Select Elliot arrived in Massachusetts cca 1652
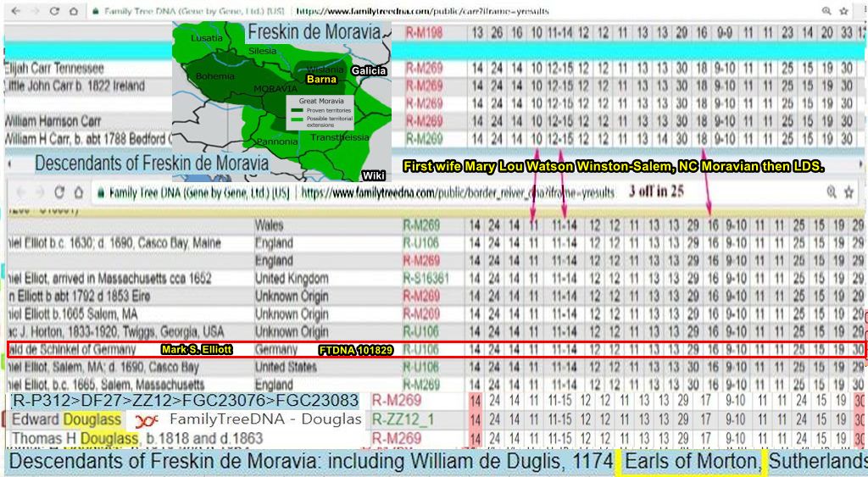 point(109,279)
